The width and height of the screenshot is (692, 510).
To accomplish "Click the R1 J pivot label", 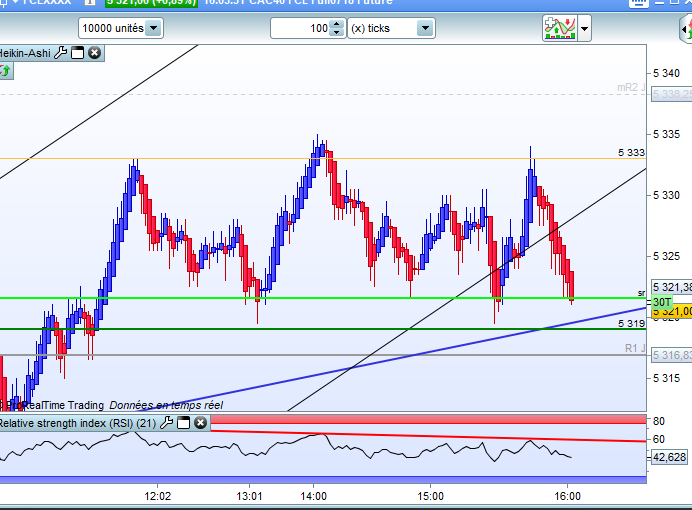I will click(635, 349).
